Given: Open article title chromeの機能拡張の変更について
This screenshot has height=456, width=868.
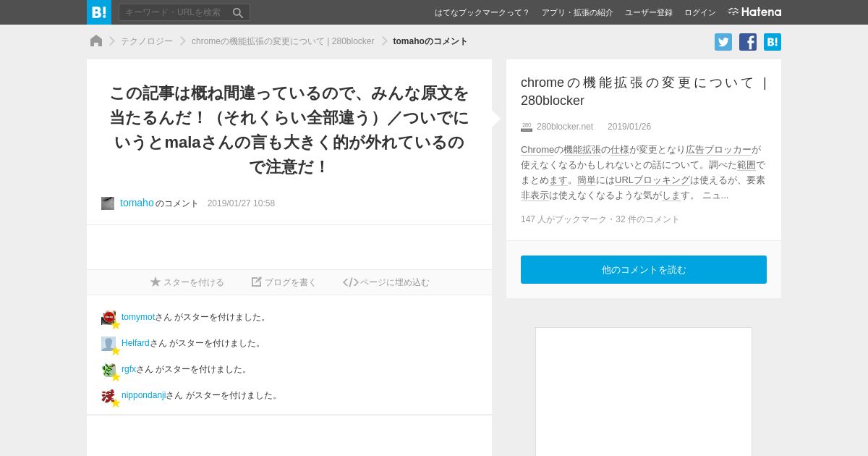Looking at the screenshot, I should pyautogui.click(x=644, y=91).
